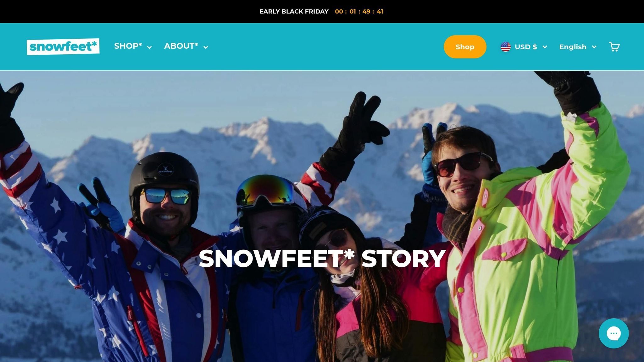The width and height of the screenshot is (644, 362).
Task: Expand the ABOUT* menu chevron arrow
Action: click(x=206, y=47)
